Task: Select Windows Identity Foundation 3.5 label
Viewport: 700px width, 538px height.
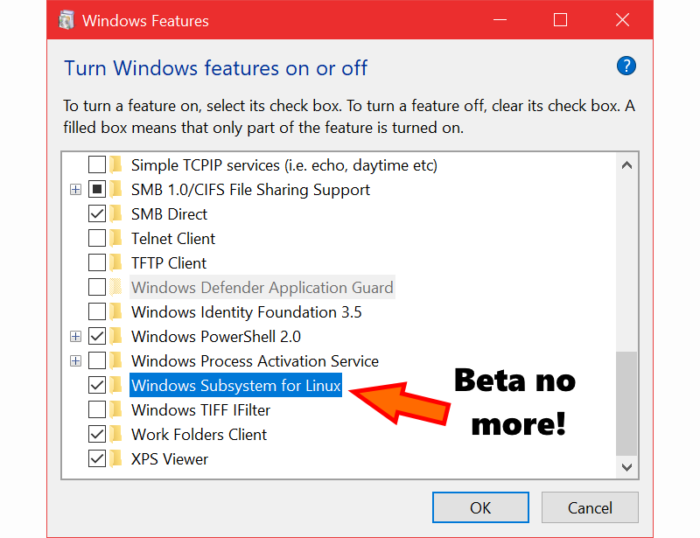Action: (x=246, y=312)
